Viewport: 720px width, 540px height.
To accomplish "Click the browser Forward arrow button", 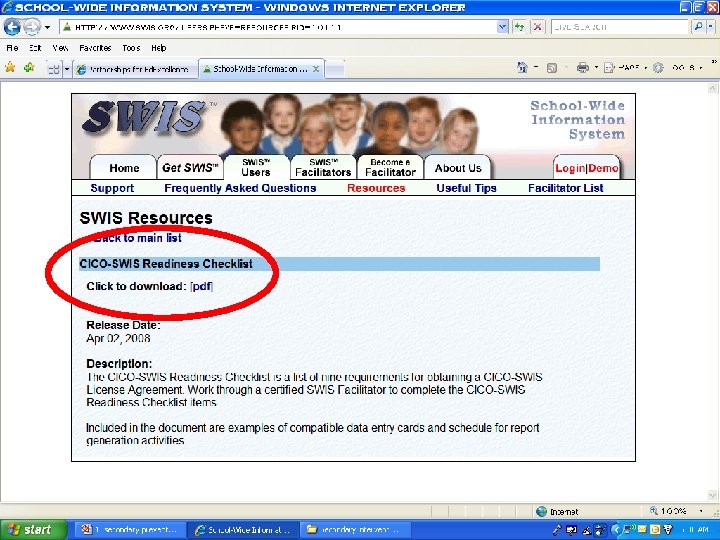I will 31,27.
